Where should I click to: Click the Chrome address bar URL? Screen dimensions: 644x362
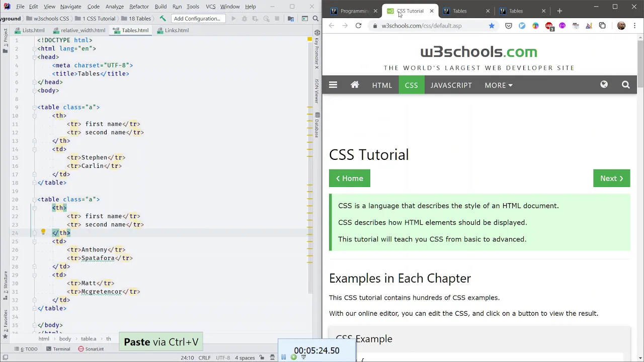[x=422, y=26]
